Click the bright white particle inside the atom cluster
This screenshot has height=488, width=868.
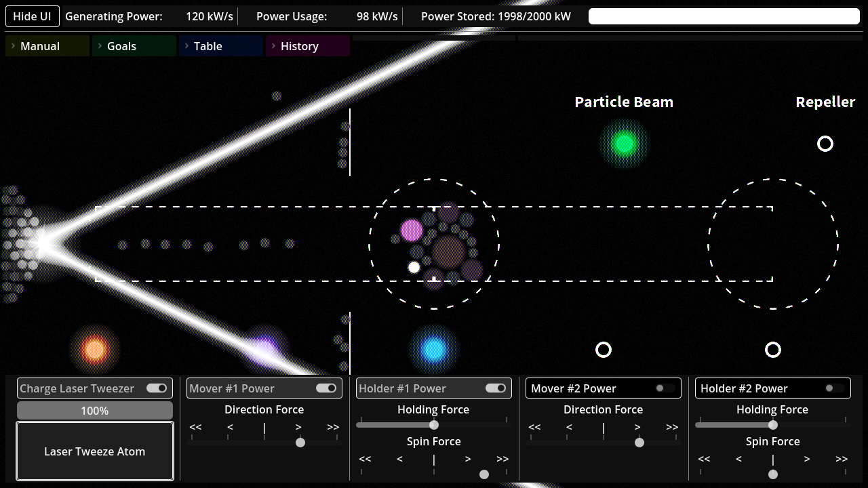point(414,268)
